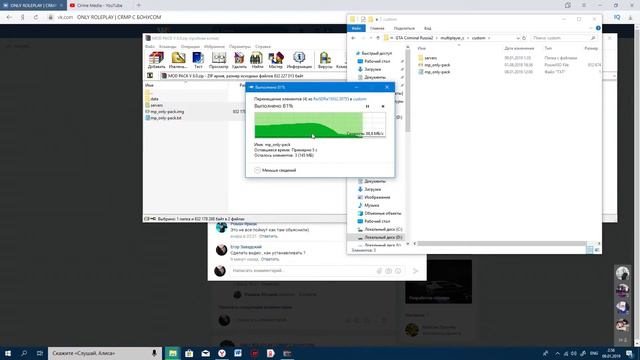Open the Mail app from the taskbar
Screen dimensions: 640x360
click(x=206, y=353)
